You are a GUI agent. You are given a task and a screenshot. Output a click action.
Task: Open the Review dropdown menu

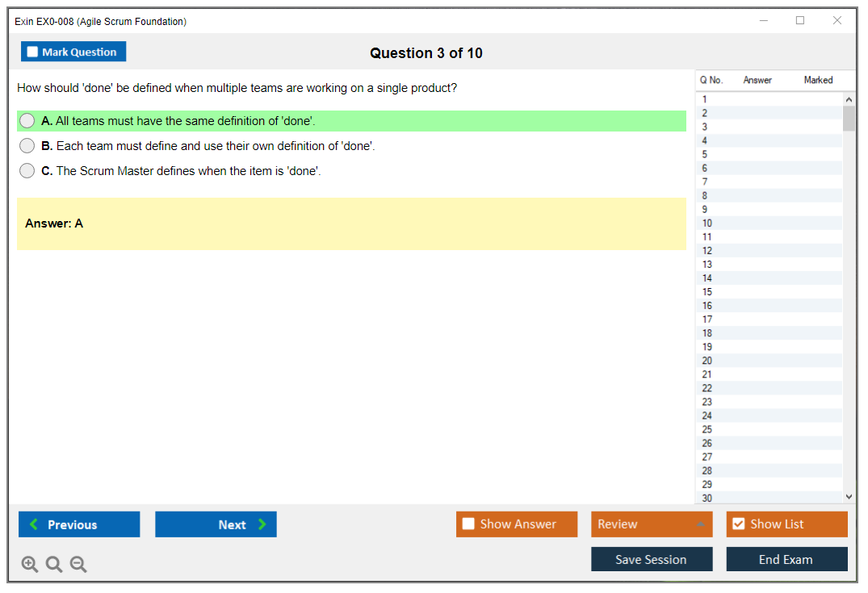point(652,524)
